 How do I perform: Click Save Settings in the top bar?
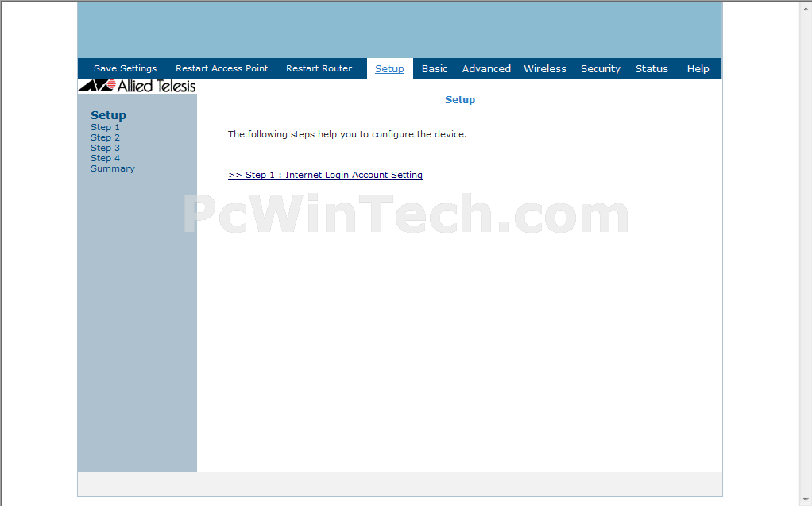(125, 68)
